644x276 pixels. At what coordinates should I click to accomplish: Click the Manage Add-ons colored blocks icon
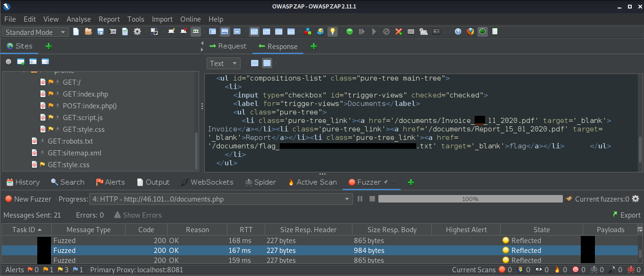[x=308, y=32]
